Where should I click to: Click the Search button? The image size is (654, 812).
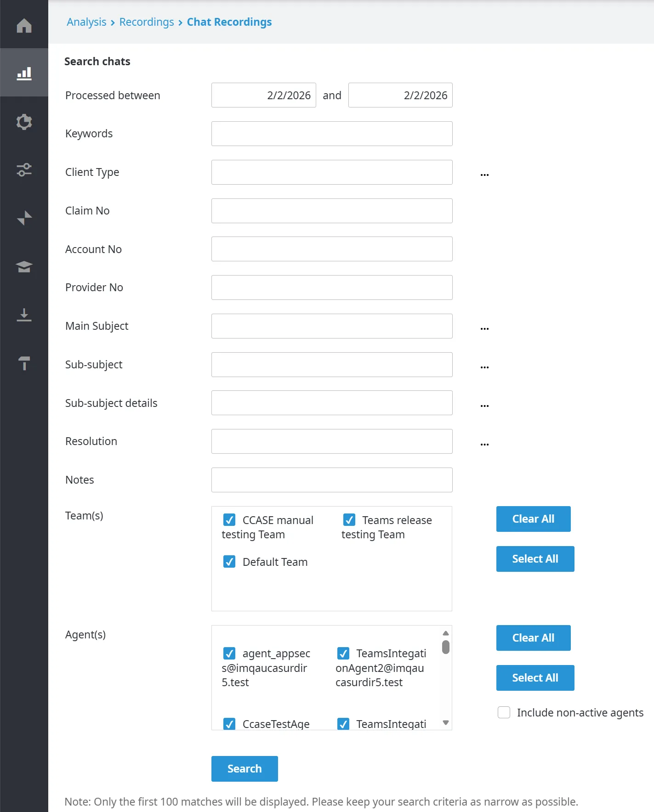(245, 769)
